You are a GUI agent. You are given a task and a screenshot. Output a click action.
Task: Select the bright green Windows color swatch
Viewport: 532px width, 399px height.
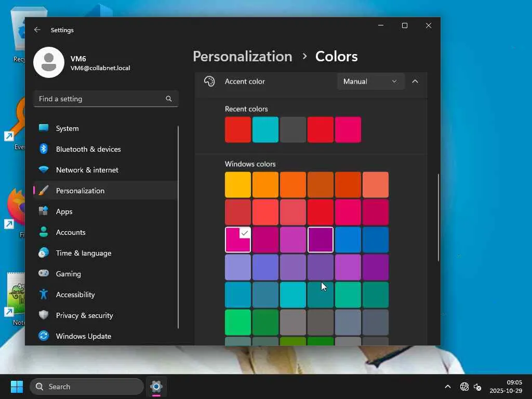[238, 322]
